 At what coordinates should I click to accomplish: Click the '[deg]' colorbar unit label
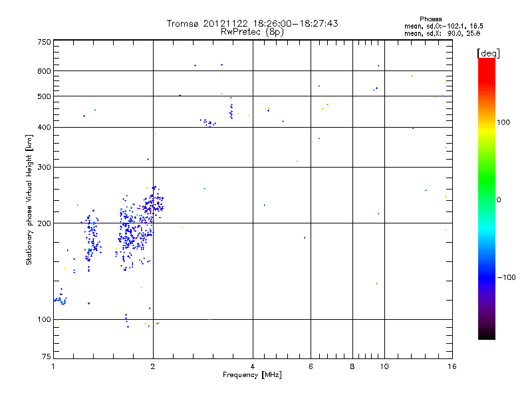488,53
